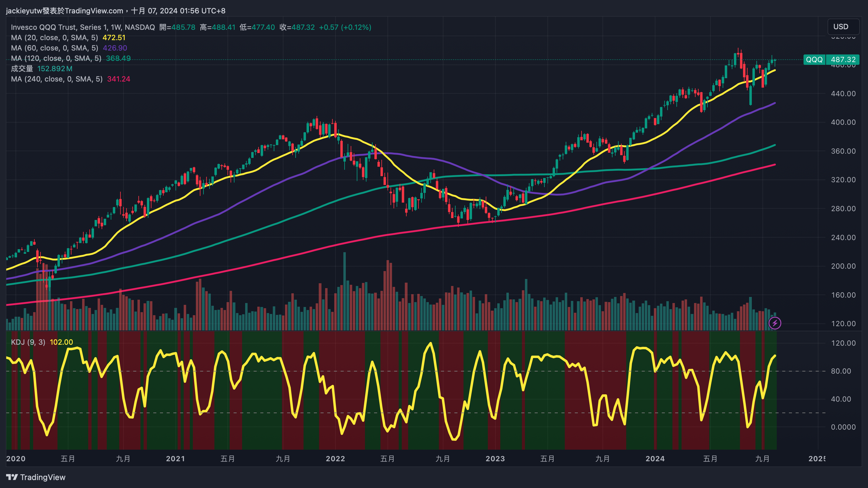Click the current price 487.32 label
The width and height of the screenshot is (868, 488).
click(x=843, y=60)
